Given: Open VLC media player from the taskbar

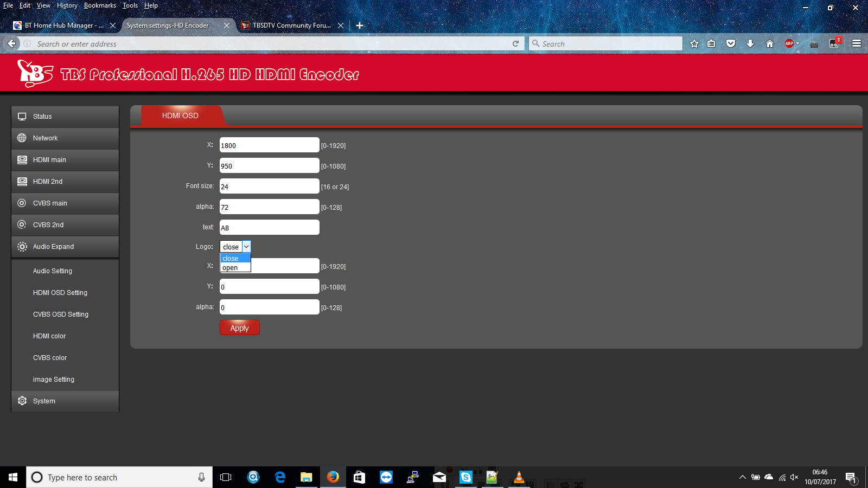Looking at the screenshot, I should (519, 477).
